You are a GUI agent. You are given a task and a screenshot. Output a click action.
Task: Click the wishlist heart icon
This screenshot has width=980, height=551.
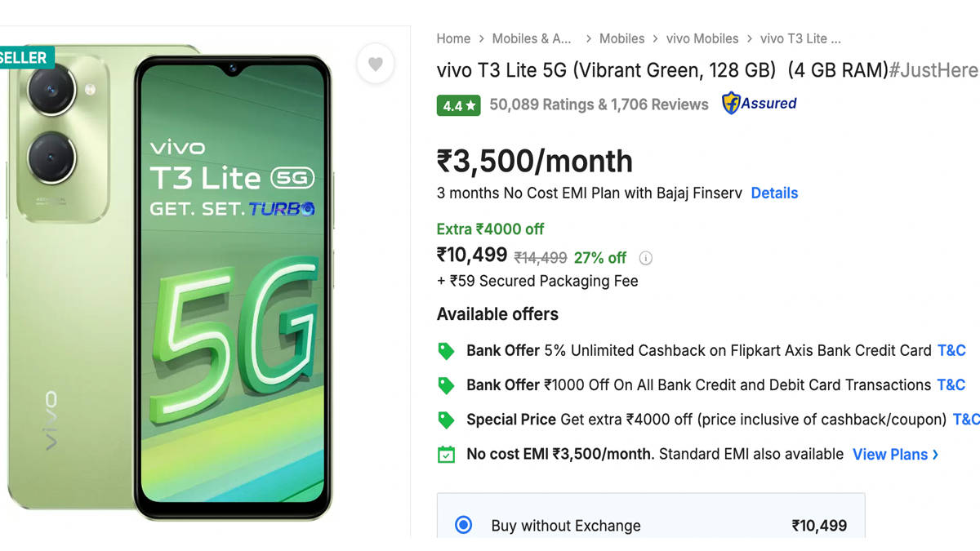click(376, 64)
